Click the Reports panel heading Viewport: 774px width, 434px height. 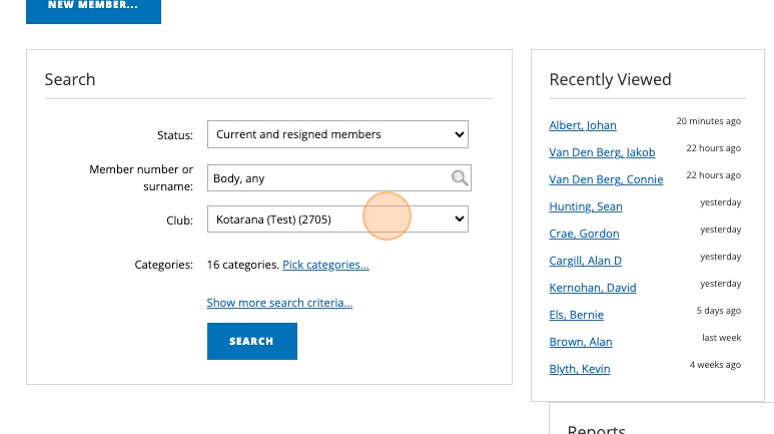[x=596, y=429]
